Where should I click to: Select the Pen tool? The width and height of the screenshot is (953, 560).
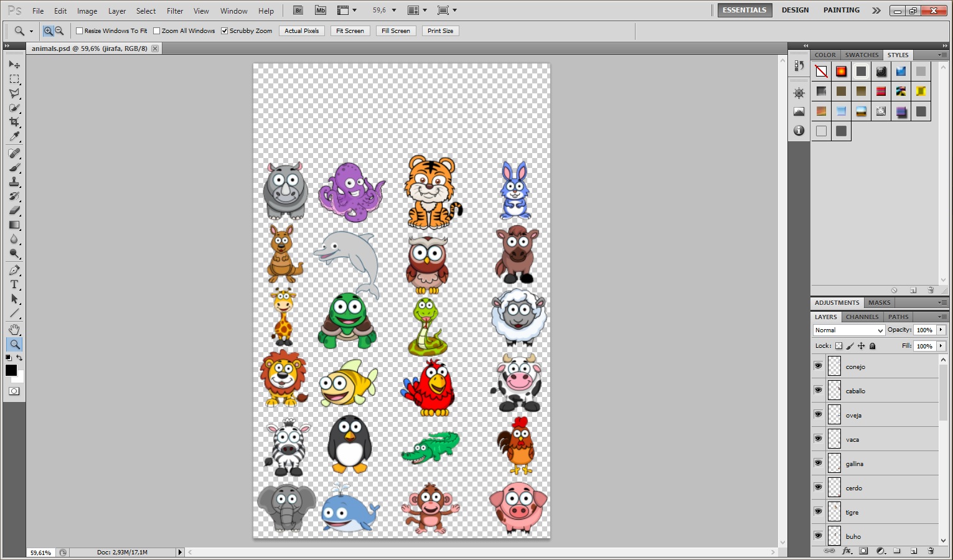point(14,271)
